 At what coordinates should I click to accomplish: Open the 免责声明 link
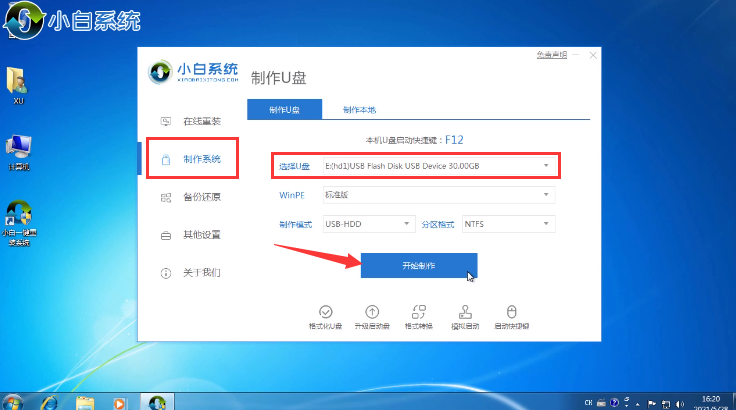coord(552,55)
